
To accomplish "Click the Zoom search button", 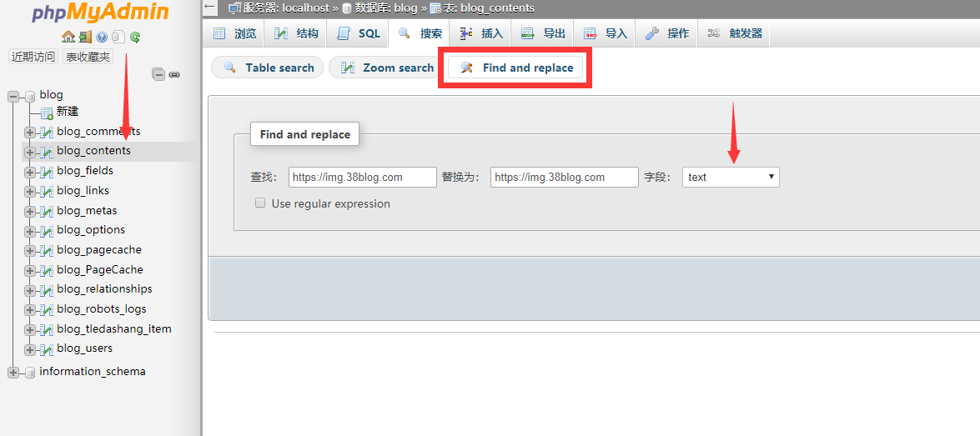I will click(387, 68).
